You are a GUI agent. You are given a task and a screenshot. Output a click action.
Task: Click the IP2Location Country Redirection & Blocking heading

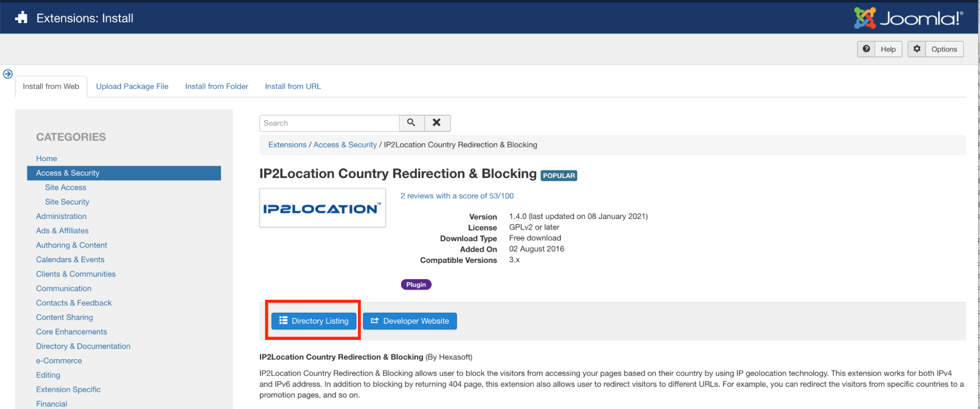(x=398, y=174)
